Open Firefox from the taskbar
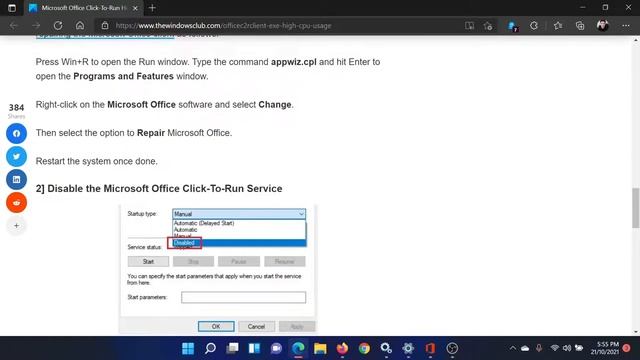 pyautogui.click(x=342, y=348)
